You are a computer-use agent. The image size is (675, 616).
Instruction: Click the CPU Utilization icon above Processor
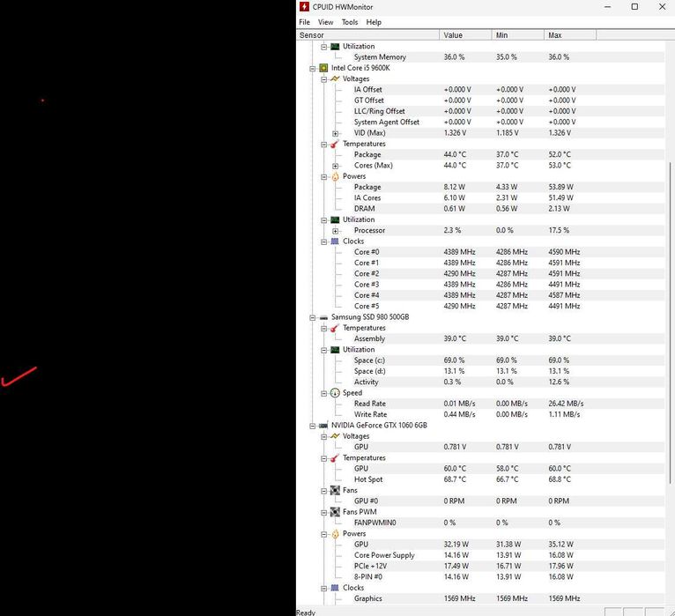(335, 219)
